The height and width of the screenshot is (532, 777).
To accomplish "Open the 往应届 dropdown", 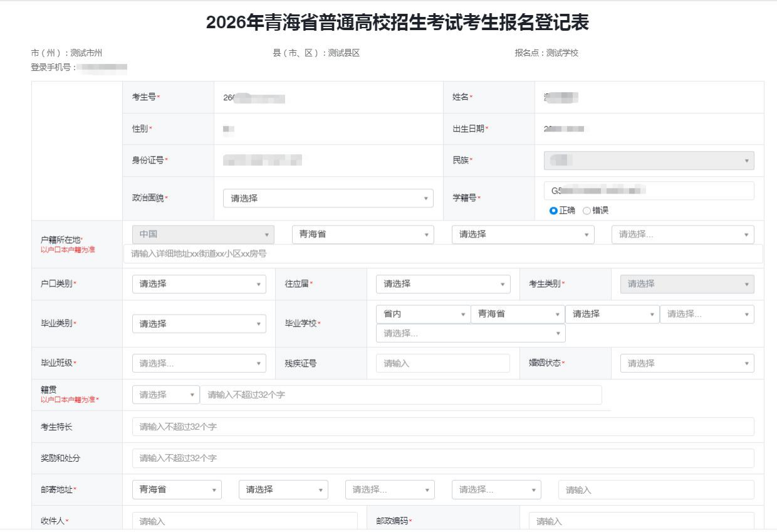I will (x=443, y=284).
